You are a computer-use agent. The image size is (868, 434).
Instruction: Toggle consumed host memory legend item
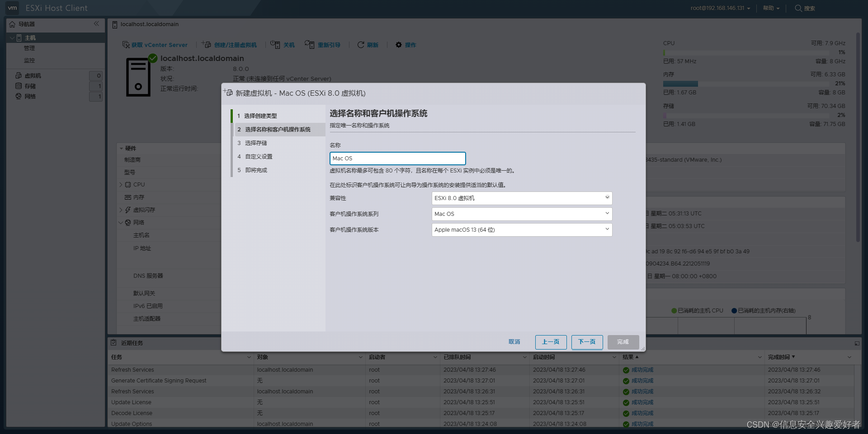click(764, 311)
